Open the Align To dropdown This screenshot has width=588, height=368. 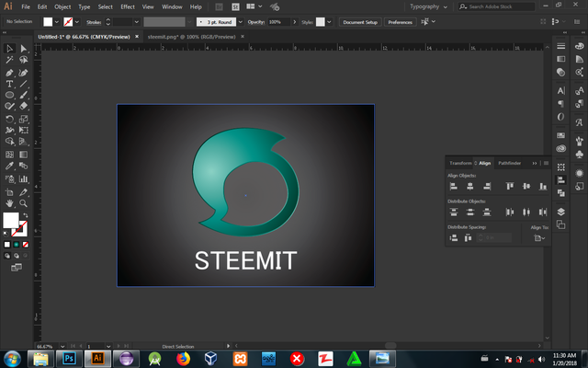[x=539, y=237]
